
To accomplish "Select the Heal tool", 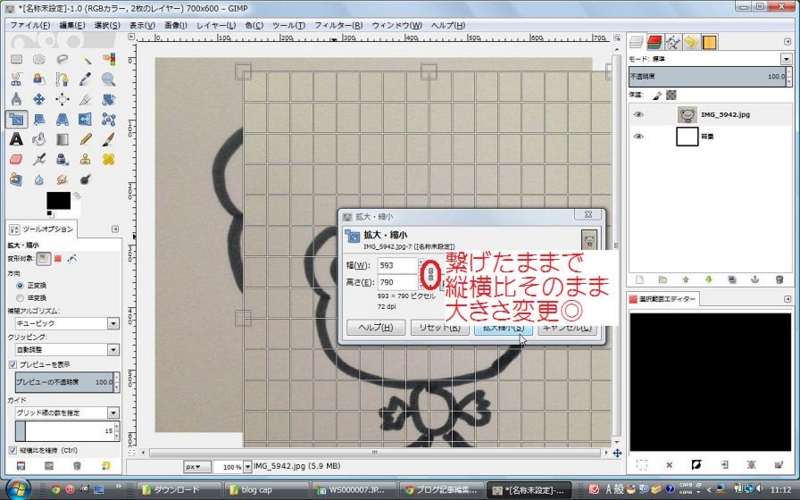I will pyautogui.click(x=108, y=159).
